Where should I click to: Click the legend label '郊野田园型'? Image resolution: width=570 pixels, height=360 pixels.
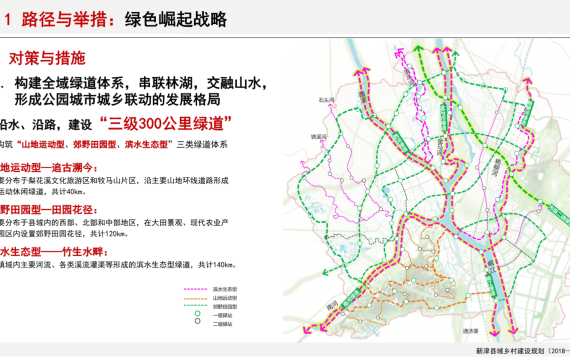pos(225,307)
